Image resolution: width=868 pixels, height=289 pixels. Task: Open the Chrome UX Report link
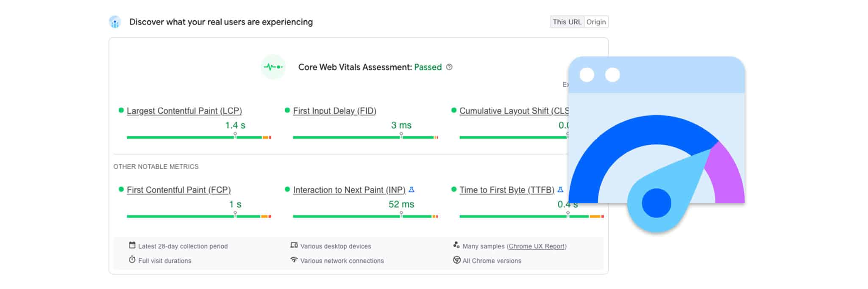pyautogui.click(x=537, y=246)
